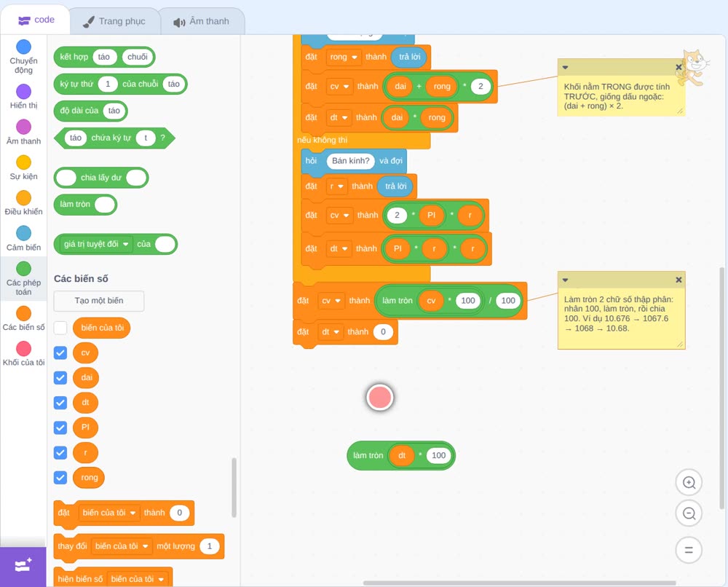Enable the biến của tôi variable checkbox
Viewport: 728px width, 587px height.
(60, 328)
